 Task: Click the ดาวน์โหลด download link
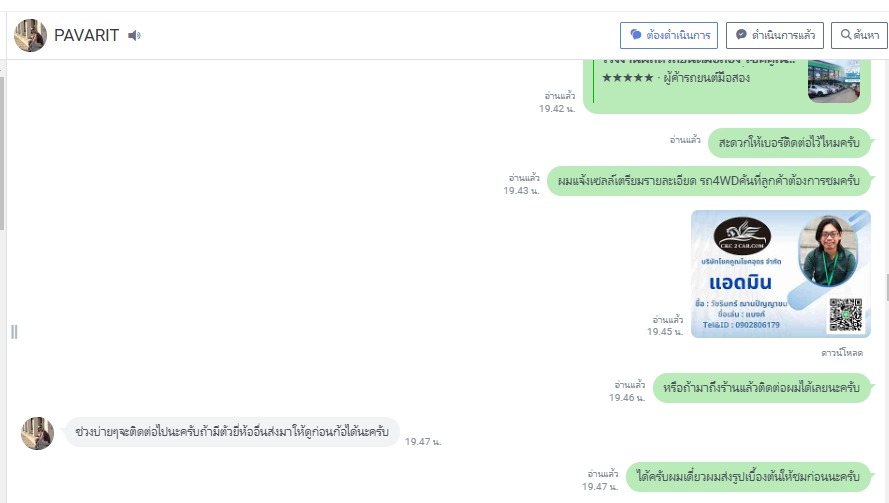842,353
